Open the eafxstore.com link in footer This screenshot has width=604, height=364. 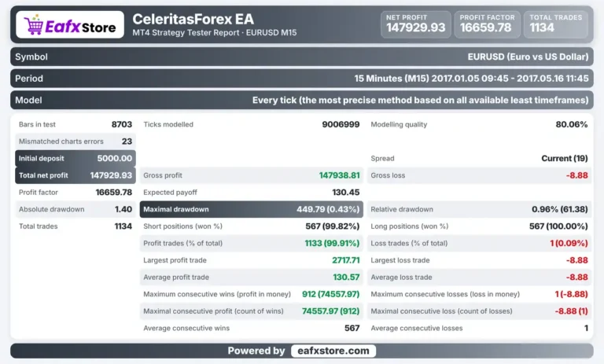click(x=333, y=351)
